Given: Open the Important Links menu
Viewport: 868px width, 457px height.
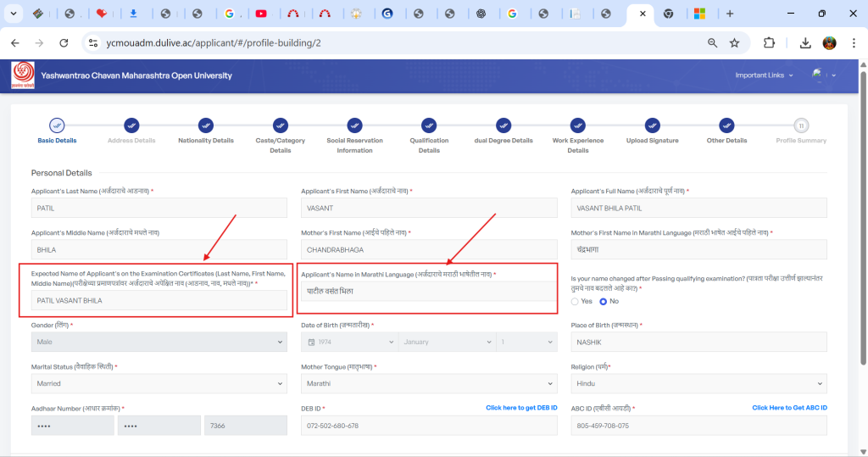Looking at the screenshot, I should (x=764, y=75).
